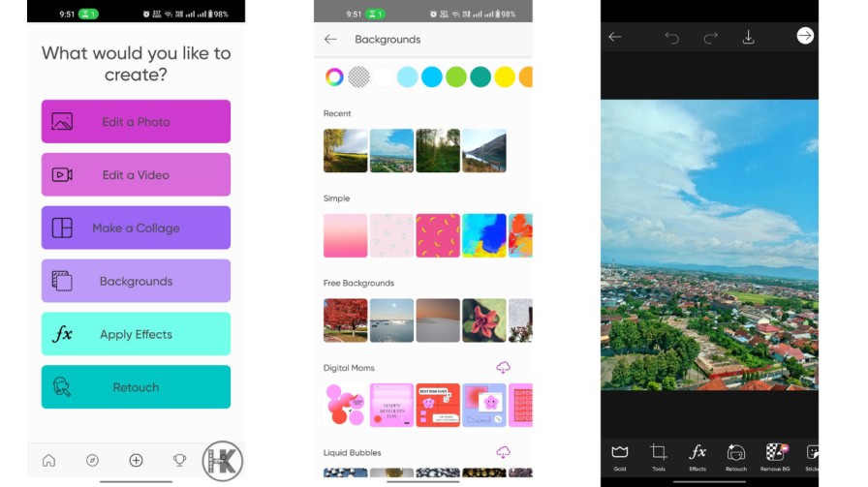The height and width of the screenshot is (487, 868).
Task: Select the desert dune free background
Action: (x=438, y=320)
